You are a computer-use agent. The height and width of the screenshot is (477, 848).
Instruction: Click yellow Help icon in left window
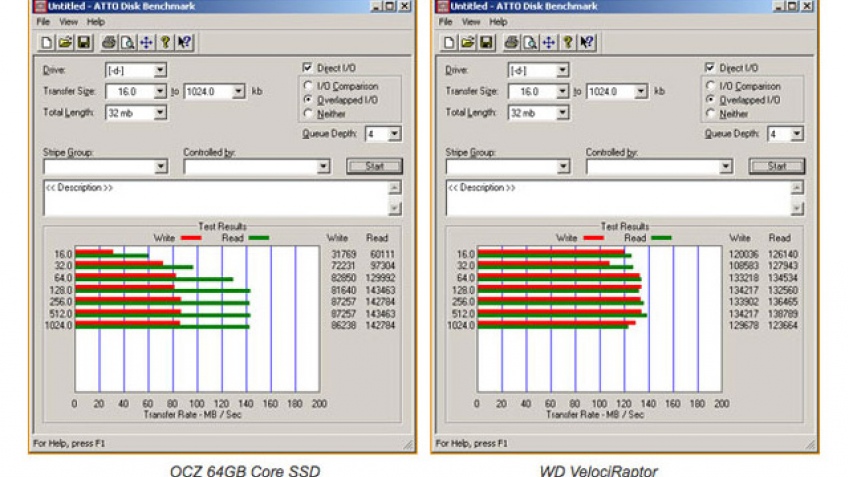coord(165,42)
